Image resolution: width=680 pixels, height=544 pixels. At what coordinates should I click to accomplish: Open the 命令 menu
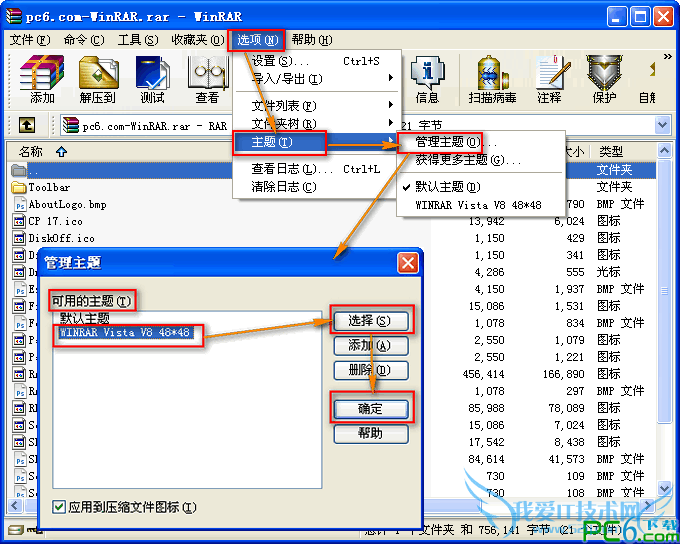click(84, 40)
